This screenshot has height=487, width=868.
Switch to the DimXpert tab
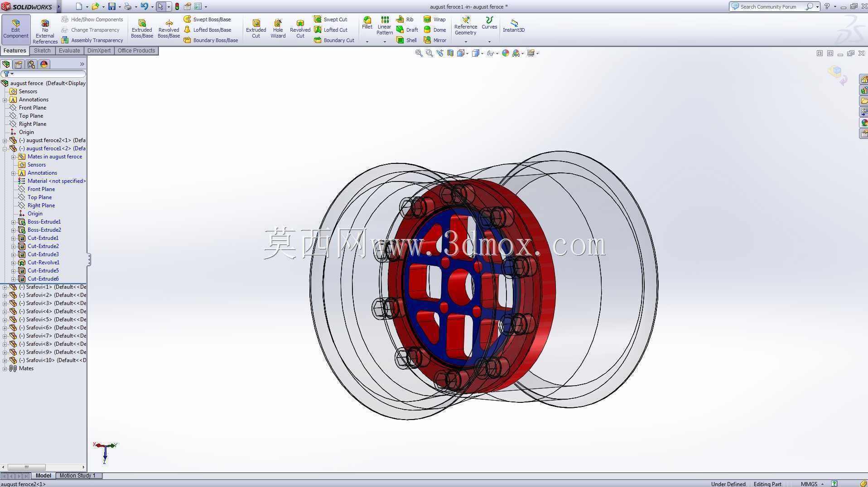click(99, 51)
